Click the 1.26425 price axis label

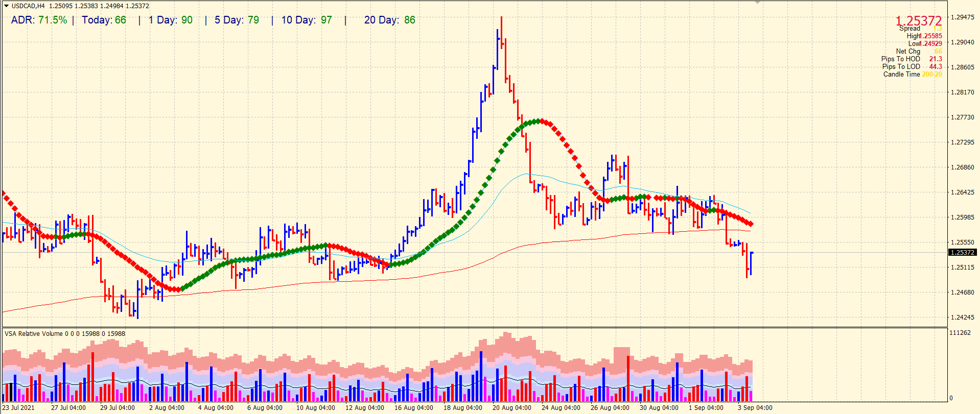coord(962,192)
